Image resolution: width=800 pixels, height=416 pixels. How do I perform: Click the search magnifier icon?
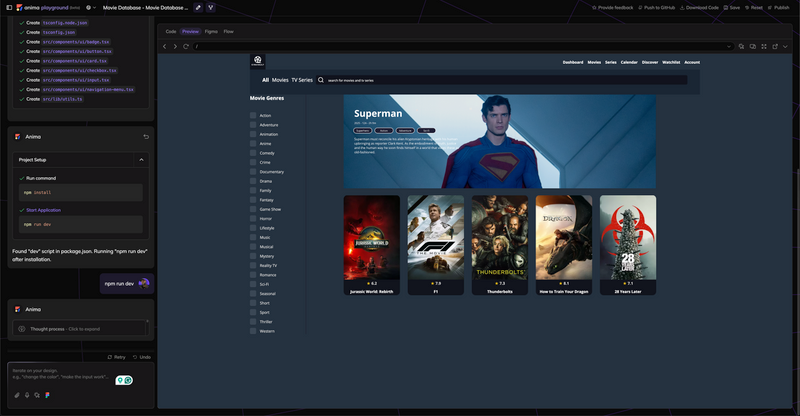tap(321, 80)
